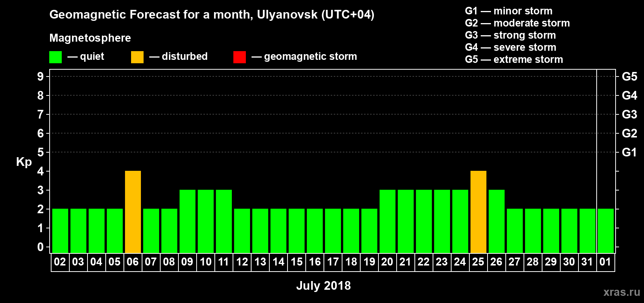This screenshot has height=303, width=644.
Task: Click the green bar for day 26
Action: [497, 221]
